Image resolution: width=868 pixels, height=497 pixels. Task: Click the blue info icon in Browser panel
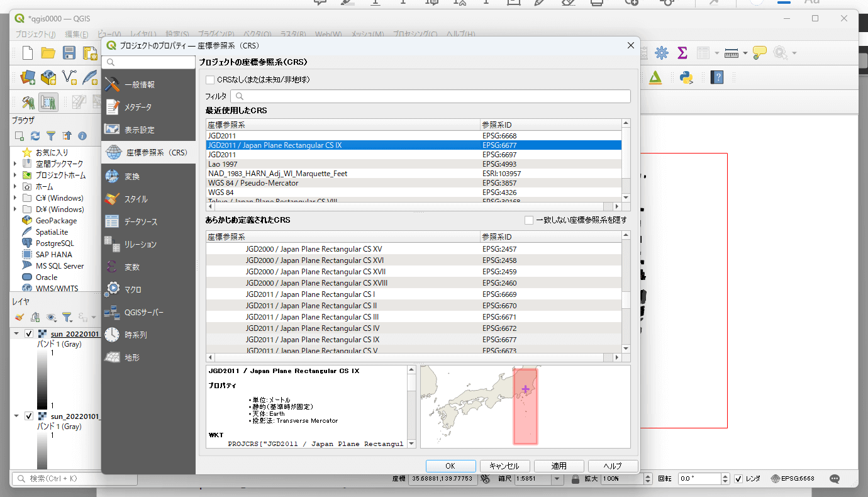pyautogui.click(x=82, y=136)
